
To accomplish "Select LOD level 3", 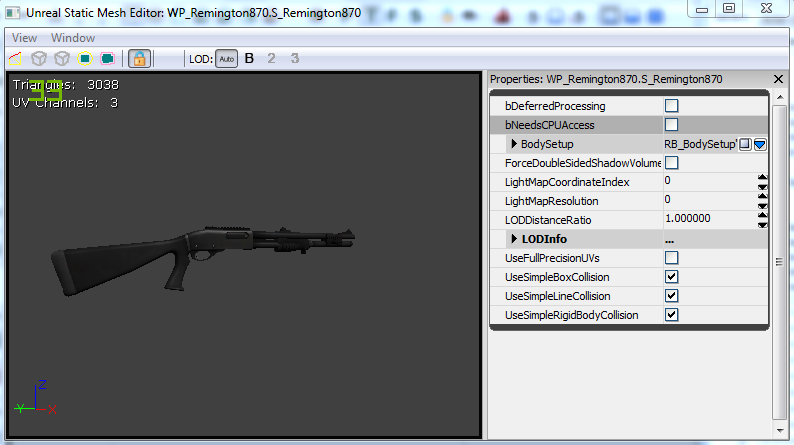I will (x=295, y=59).
